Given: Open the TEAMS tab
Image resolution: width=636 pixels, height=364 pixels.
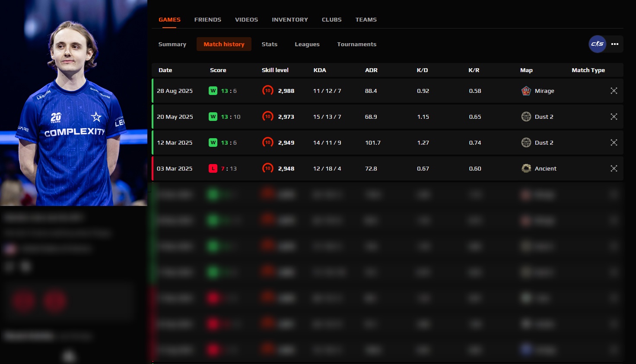Looking at the screenshot, I should click(366, 20).
